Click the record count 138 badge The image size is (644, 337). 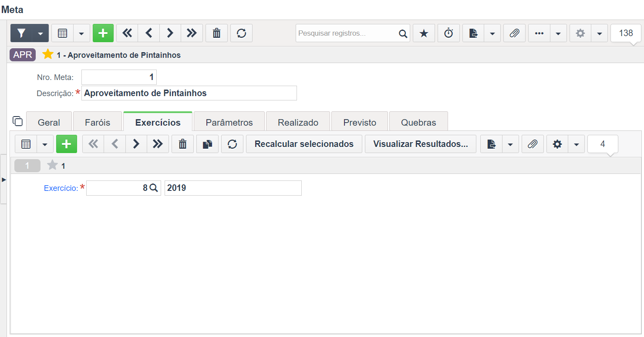(x=626, y=33)
